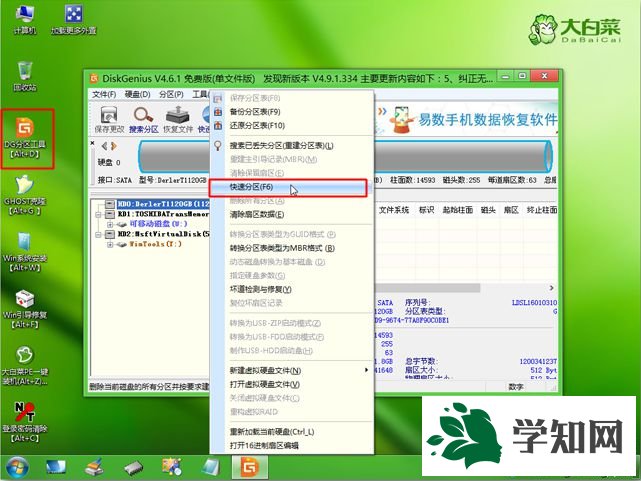Click the Windows Start orb
Image resolution: width=641 pixels, height=481 pixels.
click(17, 468)
